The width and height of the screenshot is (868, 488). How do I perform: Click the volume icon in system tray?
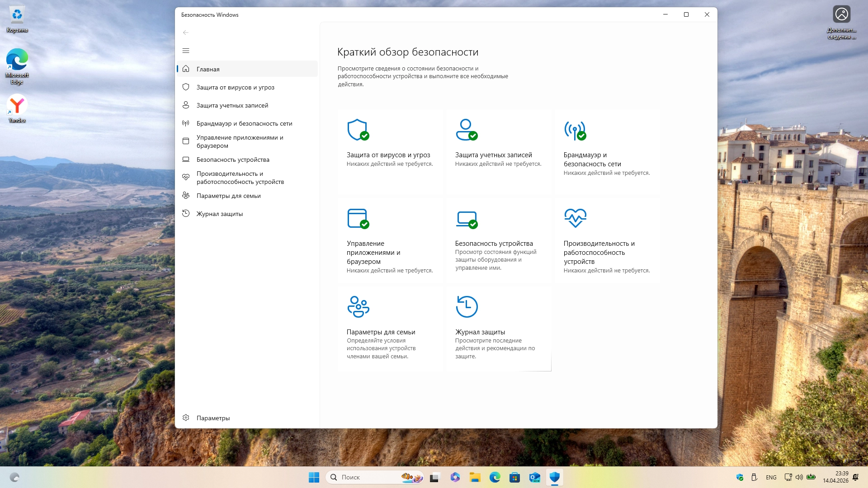(x=799, y=477)
